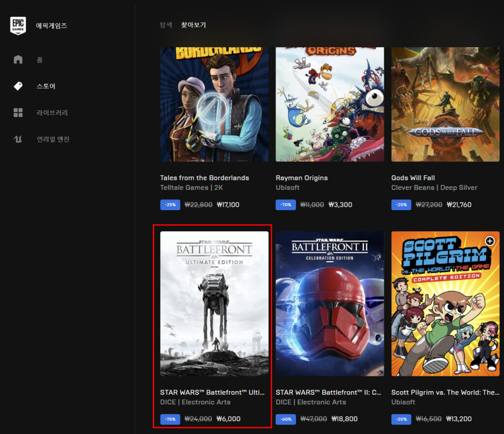The width and height of the screenshot is (504, 434).
Task: Click the 에픽게임즈 brand text
Action: 51,26
